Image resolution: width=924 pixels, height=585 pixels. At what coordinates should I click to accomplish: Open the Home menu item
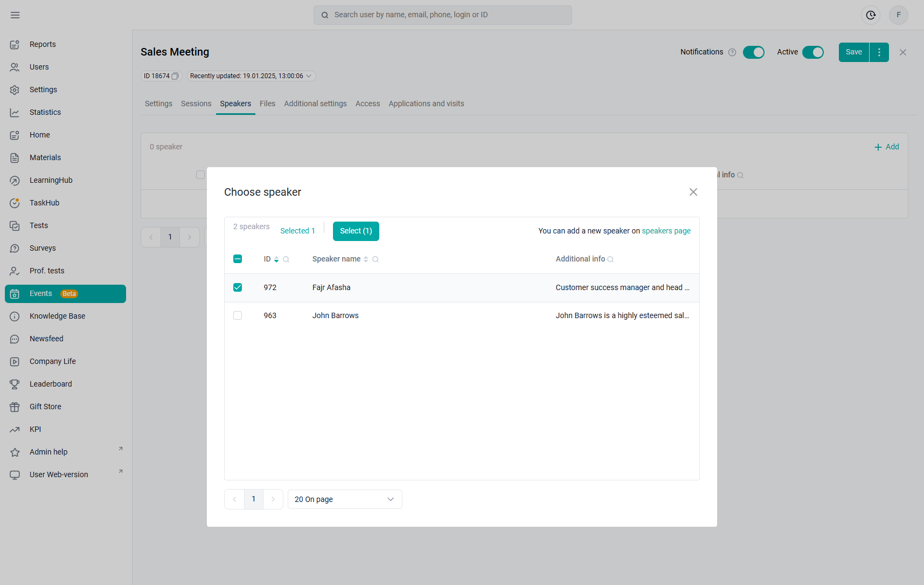click(x=65, y=135)
